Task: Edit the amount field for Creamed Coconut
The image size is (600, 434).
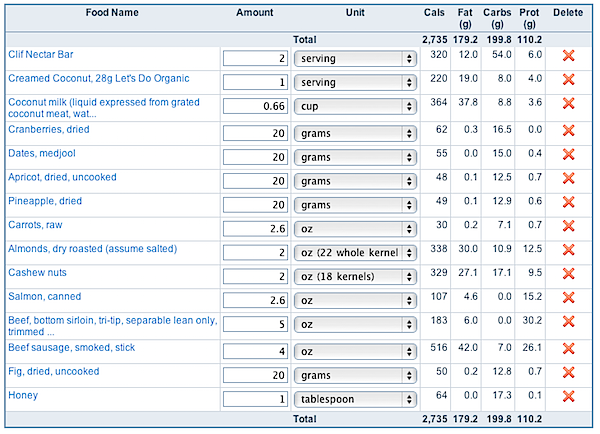Action: (x=255, y=82)
